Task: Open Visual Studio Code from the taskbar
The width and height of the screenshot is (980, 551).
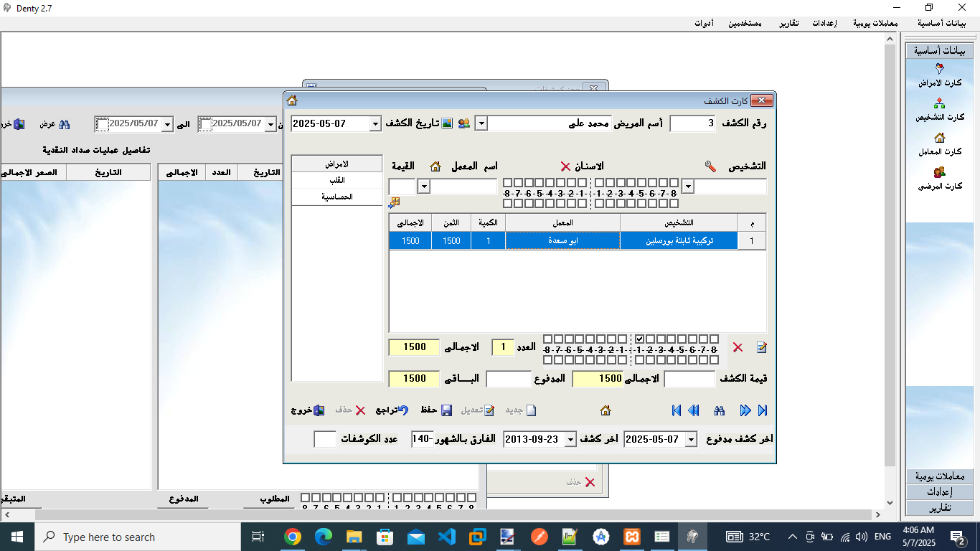Action: click(447, 537)
